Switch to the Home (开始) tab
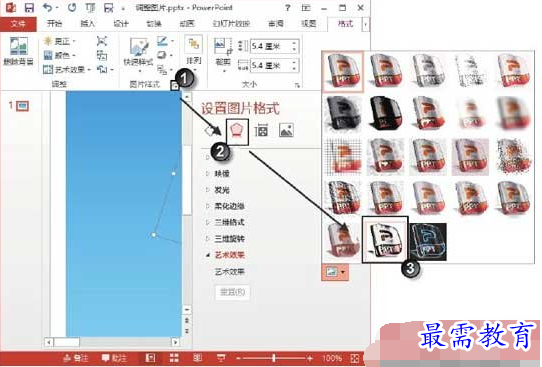This screenshot has width=542, height=367. coord(54,23)
